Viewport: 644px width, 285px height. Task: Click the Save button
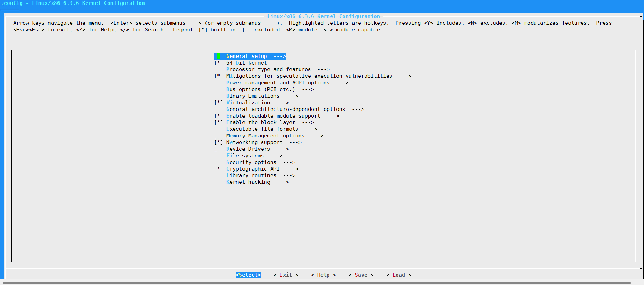[361, 275]
